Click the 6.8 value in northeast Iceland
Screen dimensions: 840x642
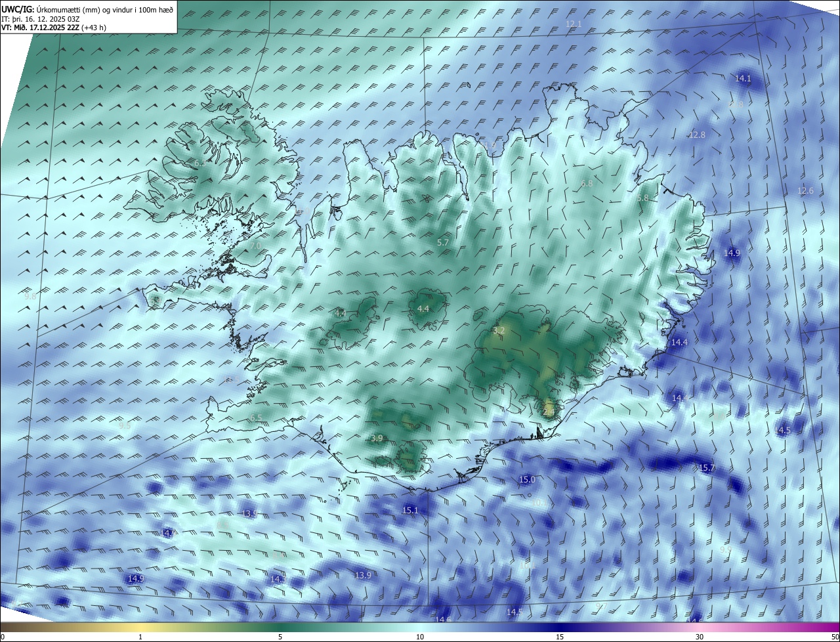tap(587, 184)
